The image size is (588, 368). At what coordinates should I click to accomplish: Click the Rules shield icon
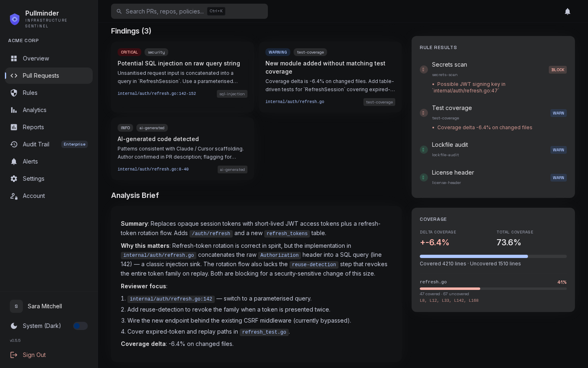(x=14, y=93)
